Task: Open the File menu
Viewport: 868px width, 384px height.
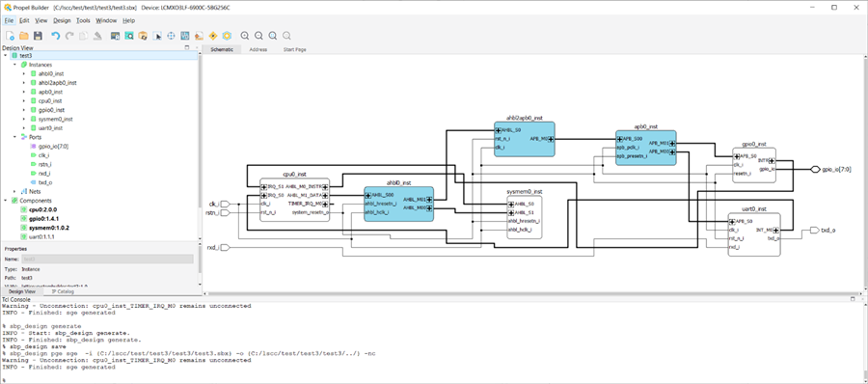Action: click(9, 20)
